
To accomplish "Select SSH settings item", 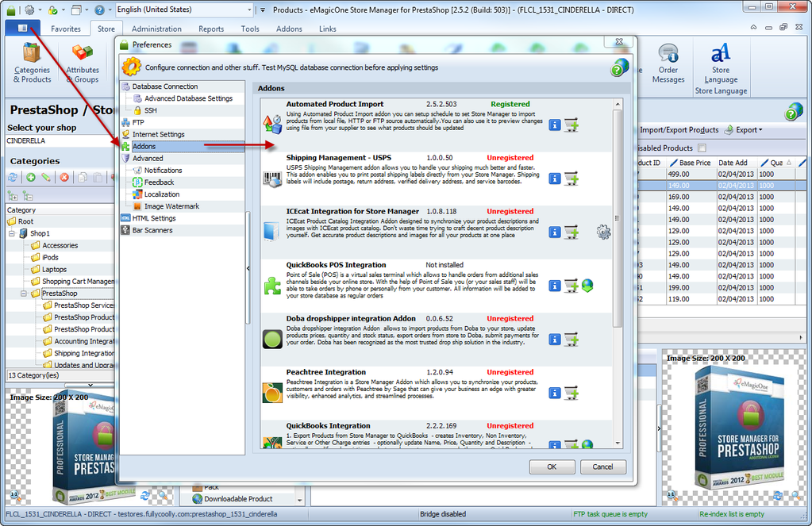I will click(150, 110).
